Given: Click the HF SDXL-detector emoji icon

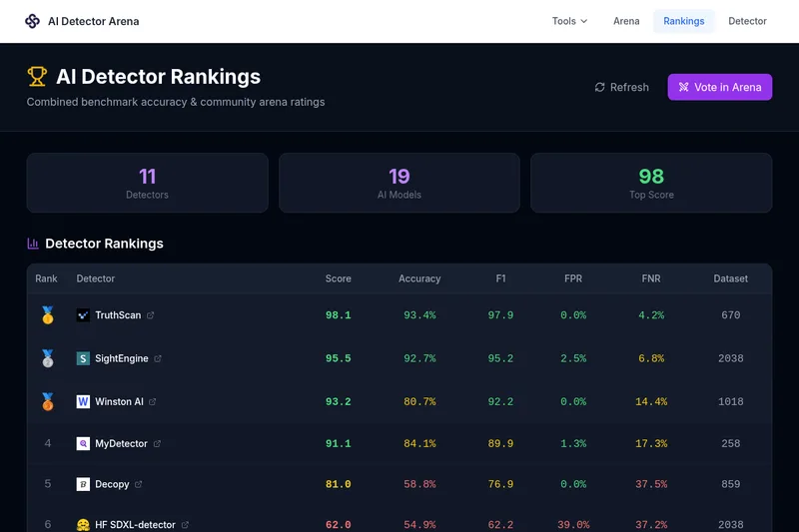Looking at the screenshot, I should click(x=83, y=525).
